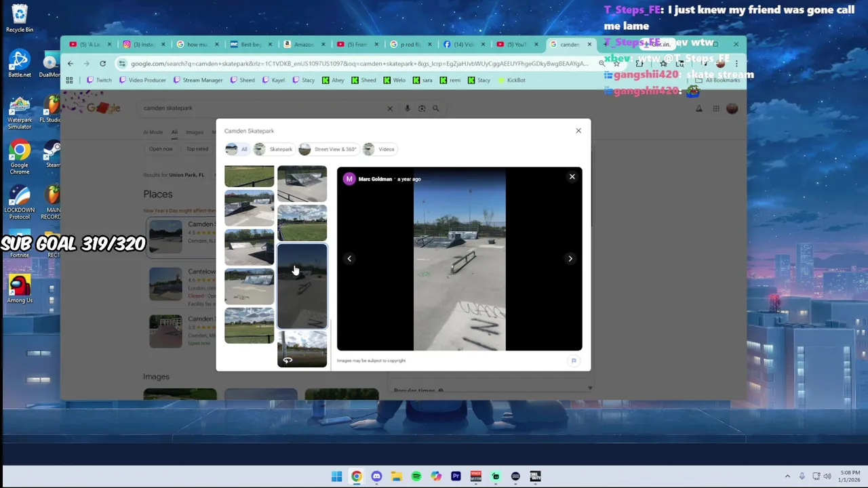This screenshot has height=488, width=868.
Task: Open Marc Goldman's contributor profile
Action: tap(375, 179)
